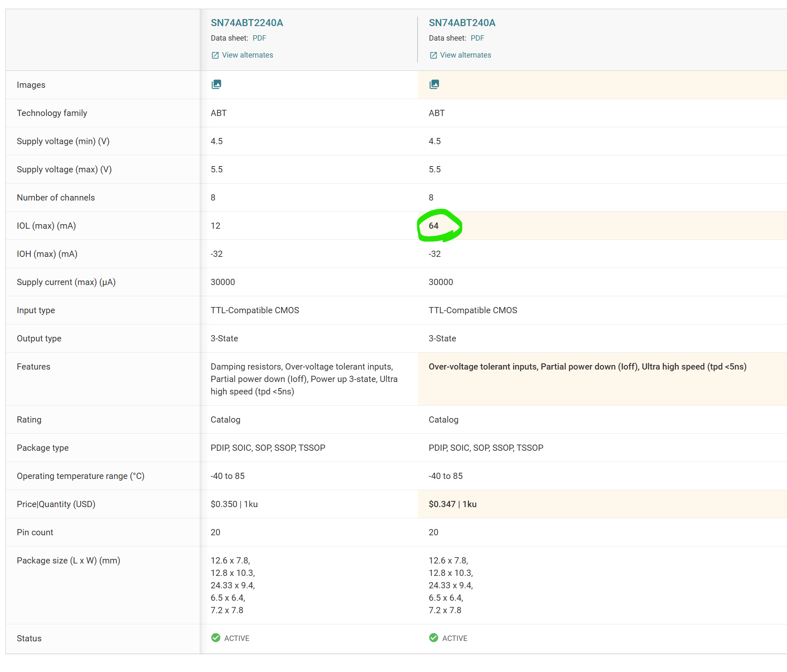
Task: Open the SN74ABT2240A product page link
Action: (x=247, y=23)
